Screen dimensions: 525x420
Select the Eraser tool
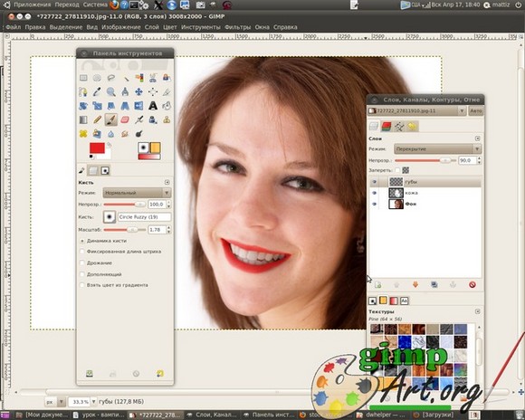click(125, 119)
